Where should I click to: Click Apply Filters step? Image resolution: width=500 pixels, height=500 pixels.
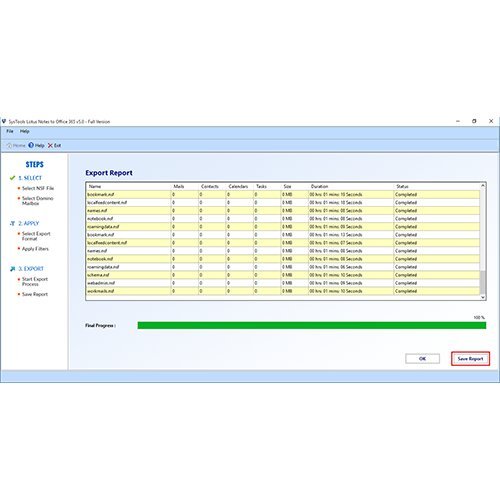[35, 249]
